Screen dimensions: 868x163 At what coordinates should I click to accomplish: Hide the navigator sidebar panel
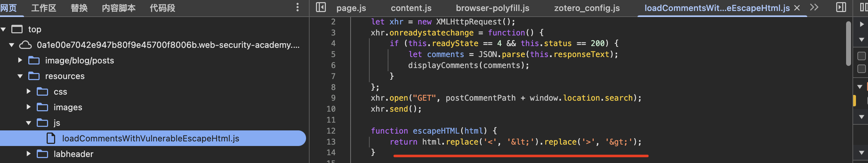321,7
